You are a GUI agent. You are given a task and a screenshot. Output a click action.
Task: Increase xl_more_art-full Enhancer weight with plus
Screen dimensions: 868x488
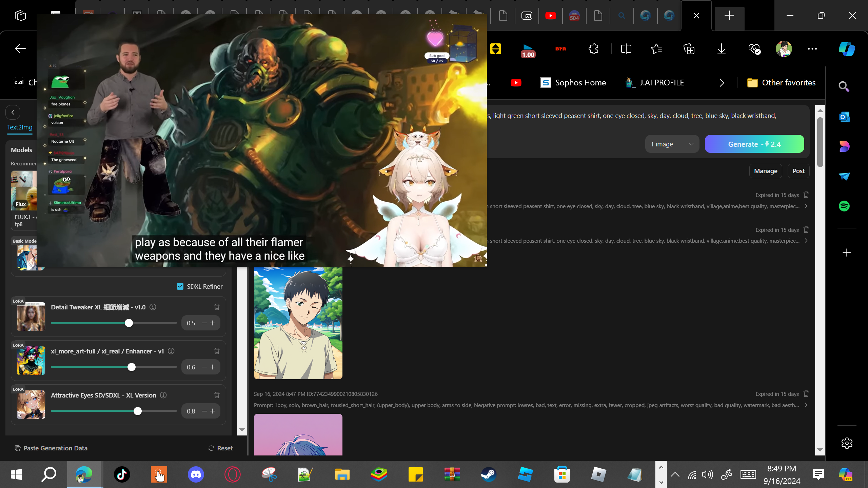tap(213, 367)
